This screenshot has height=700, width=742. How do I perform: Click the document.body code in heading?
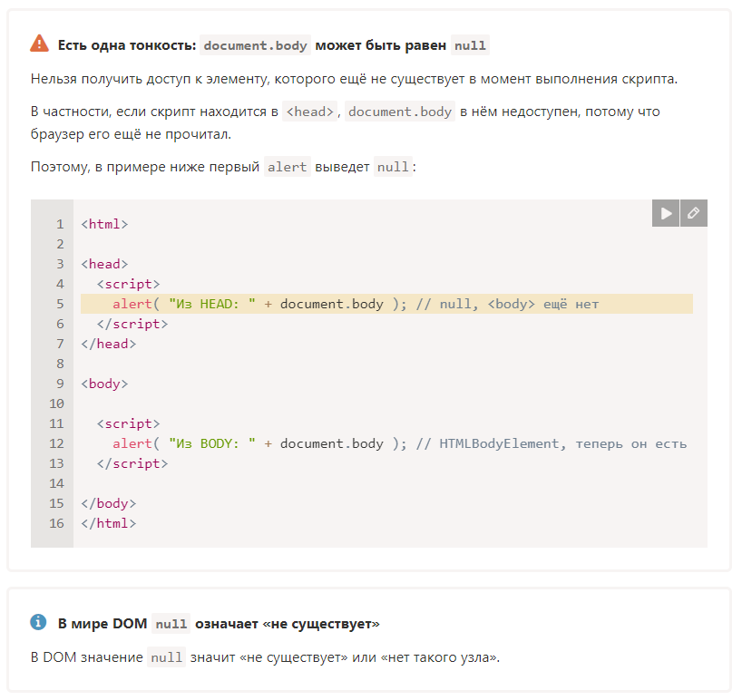255,45
